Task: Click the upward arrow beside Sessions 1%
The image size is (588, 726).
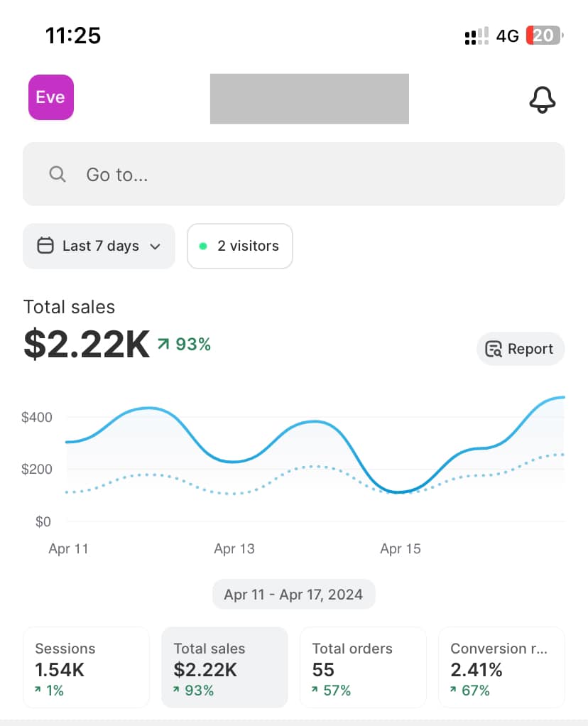Action: point(38,690)
